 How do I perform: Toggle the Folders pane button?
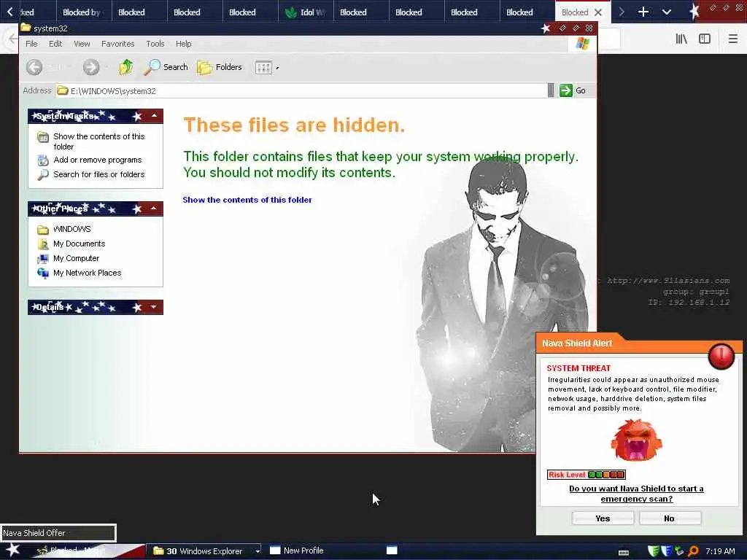(x=220, y=67)
